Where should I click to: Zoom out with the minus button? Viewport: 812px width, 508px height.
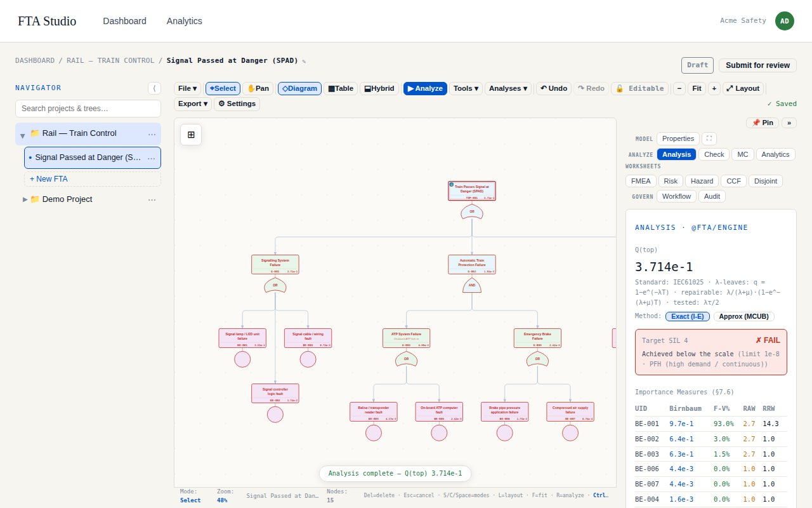pos(679,88)
